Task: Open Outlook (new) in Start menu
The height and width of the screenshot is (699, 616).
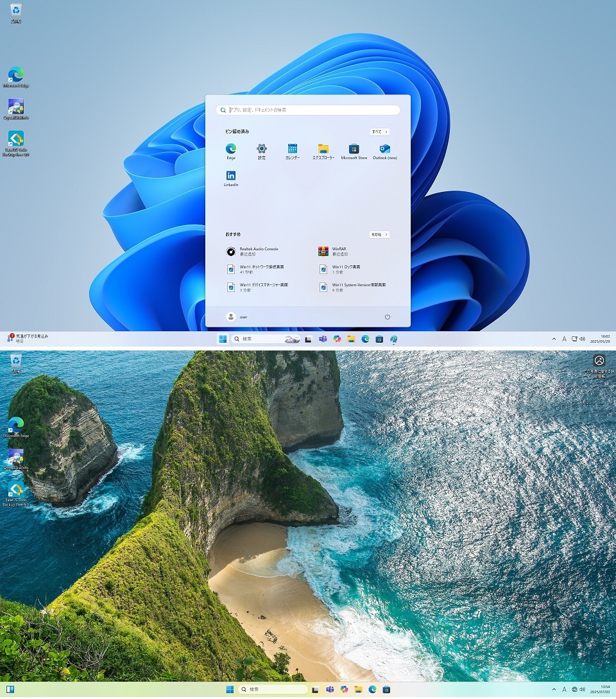Action: (384, 151)
